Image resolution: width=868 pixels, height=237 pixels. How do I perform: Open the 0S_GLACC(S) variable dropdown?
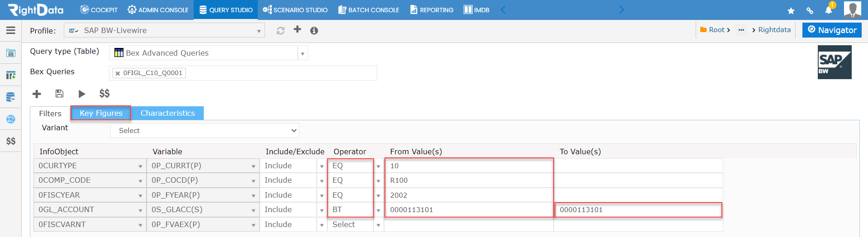coord(203,210)
